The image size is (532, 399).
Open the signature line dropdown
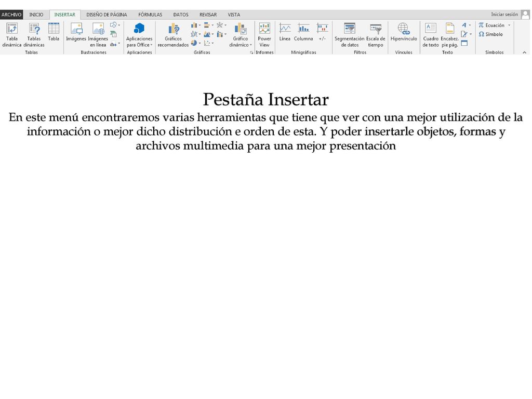click(466, 34)
